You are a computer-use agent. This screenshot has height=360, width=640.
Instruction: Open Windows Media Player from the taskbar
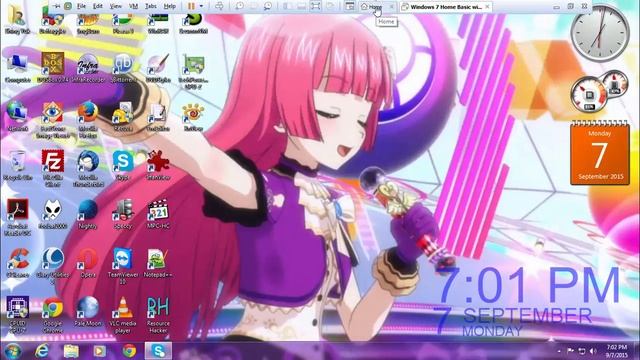pos(100,351)
